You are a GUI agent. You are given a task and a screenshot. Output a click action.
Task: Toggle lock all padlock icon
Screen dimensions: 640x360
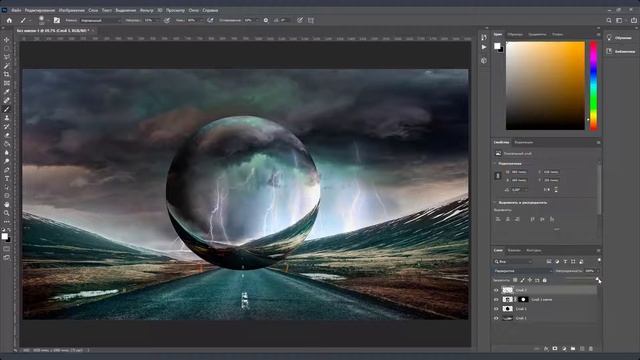(x=544, y=280)
